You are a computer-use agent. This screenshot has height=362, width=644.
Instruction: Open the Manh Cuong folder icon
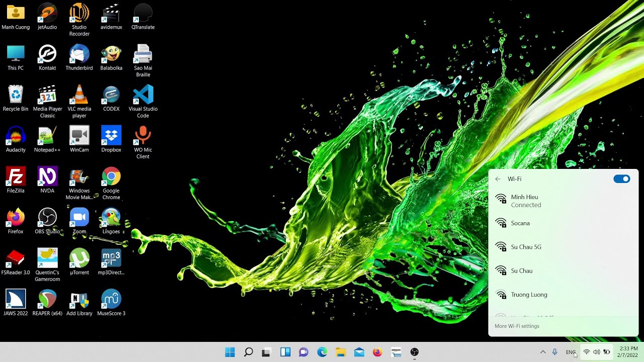click(16, 17)
